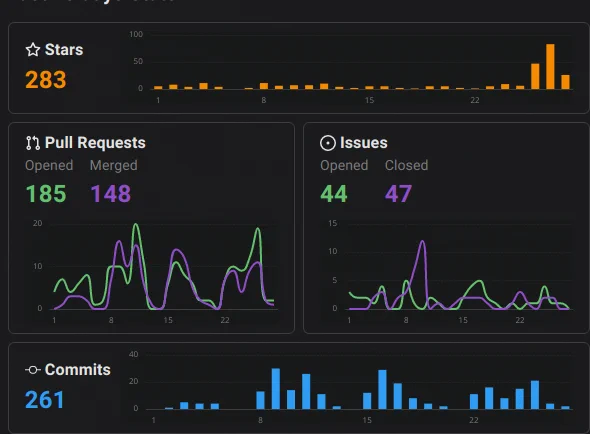Click the 47 closed issues value
590x434 pixels.
398,194
